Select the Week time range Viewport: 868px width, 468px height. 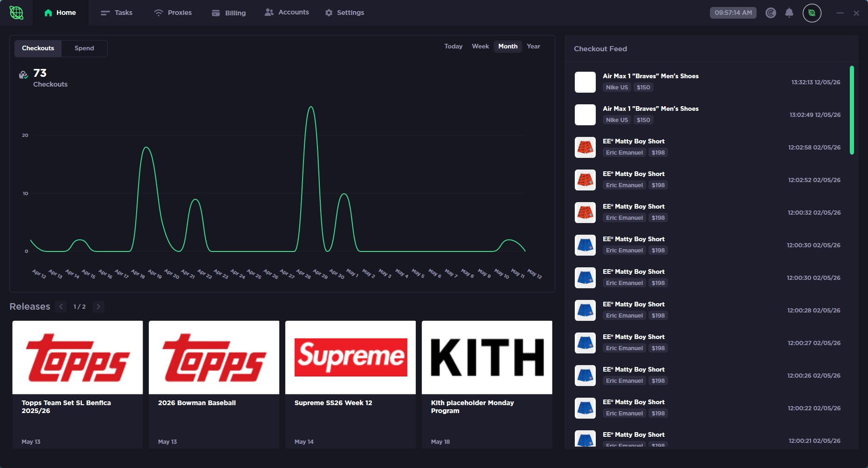pos(480,47)
